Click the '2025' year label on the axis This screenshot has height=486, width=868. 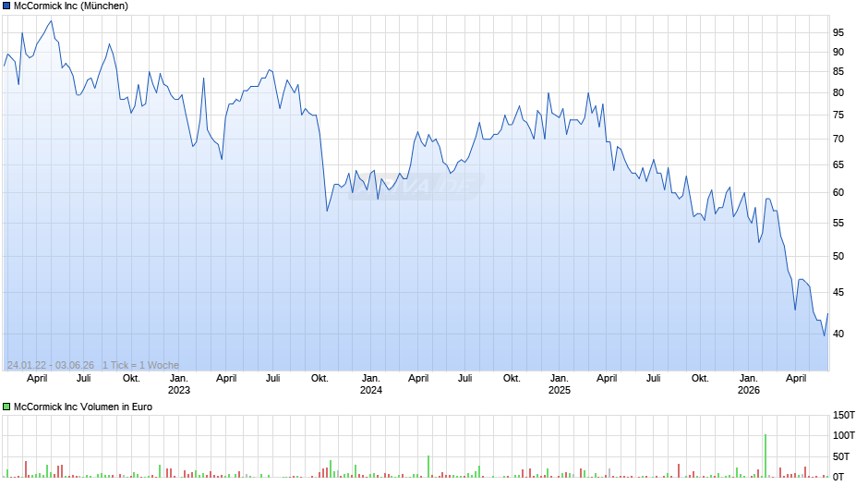pyautogui.click(x=559, y=390)
